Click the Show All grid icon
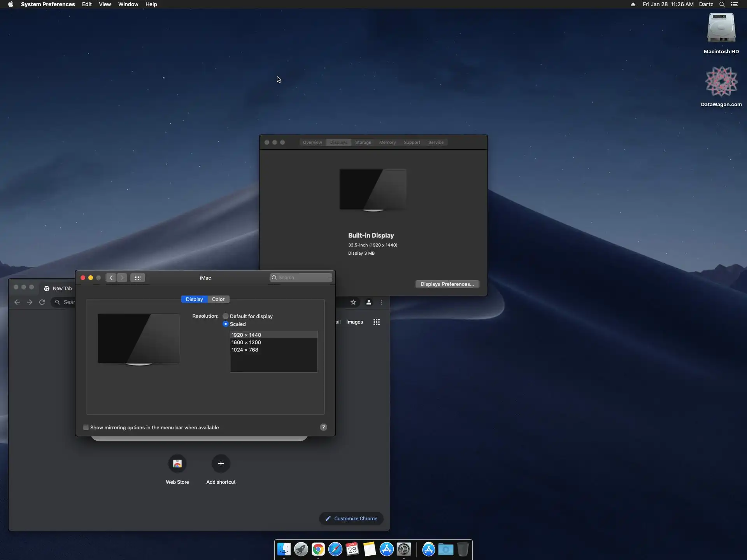This screenshot has height=560, width=747. [x=138, y=278]
